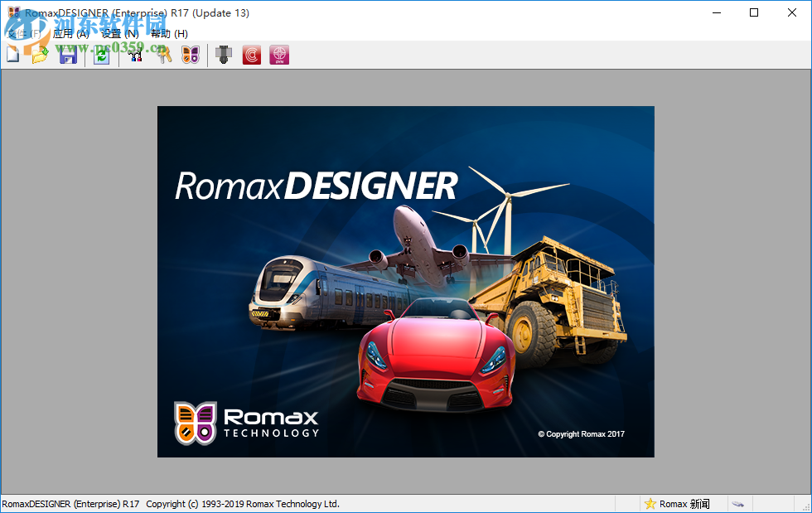This screenshot has height=513, width=812.
Task: Click the Romax 新闻 button
Action: [x=684, y=503]
